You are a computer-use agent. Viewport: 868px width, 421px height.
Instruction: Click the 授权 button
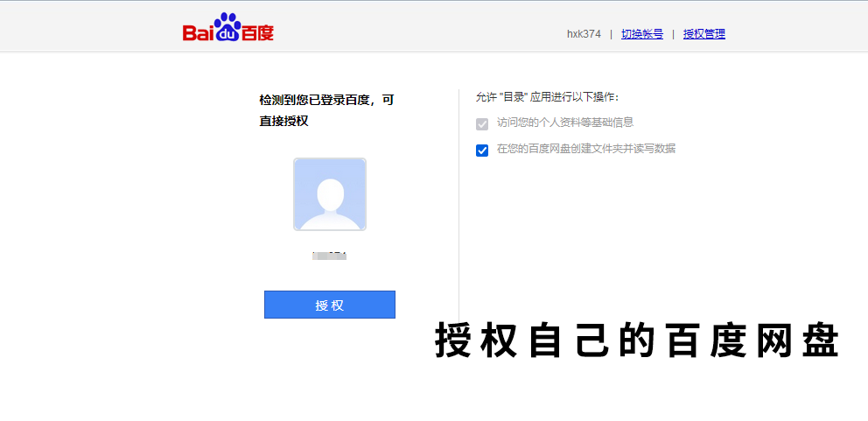click(330, 305)
